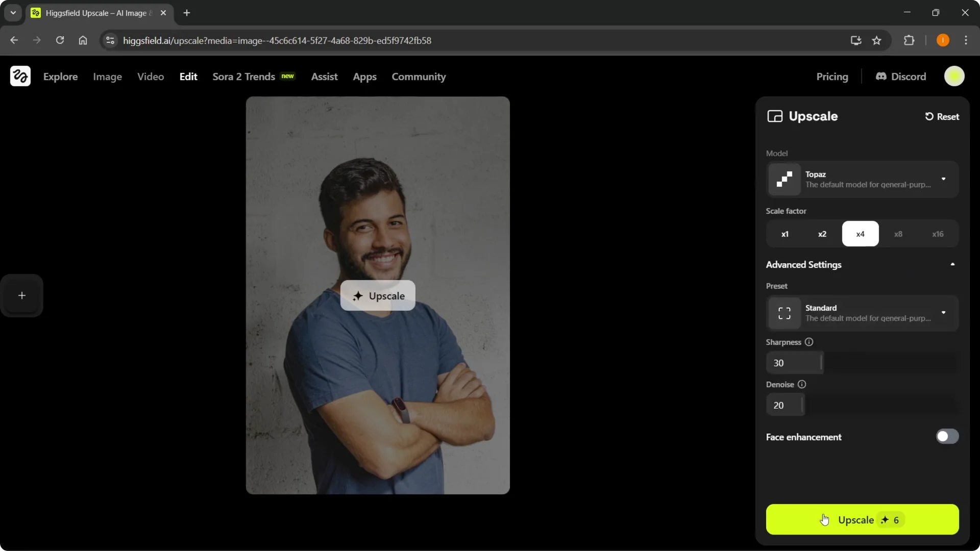
Task: Select the x8 scale factor
Action: pyautogui.click(x=899, y=234)
